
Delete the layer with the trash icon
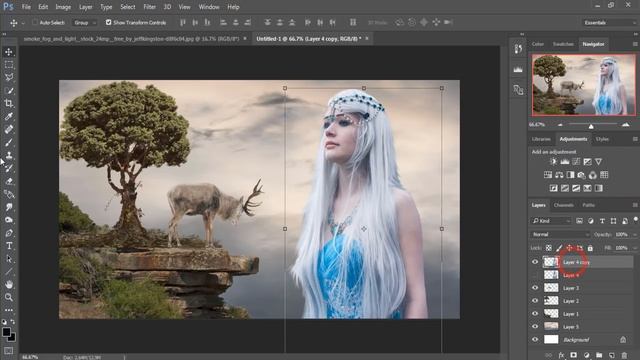coord(624,356)
